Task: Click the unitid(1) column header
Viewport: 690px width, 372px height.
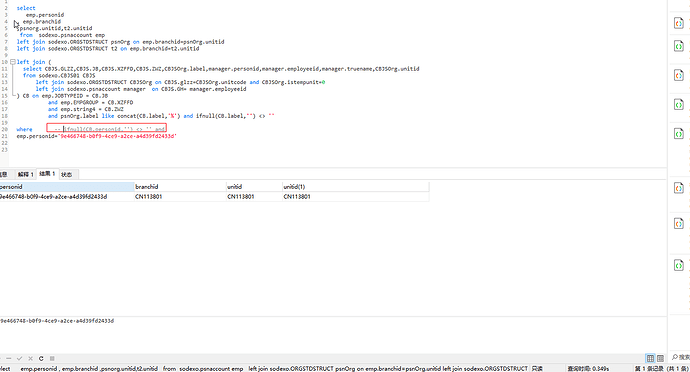Action: point(355,187)
